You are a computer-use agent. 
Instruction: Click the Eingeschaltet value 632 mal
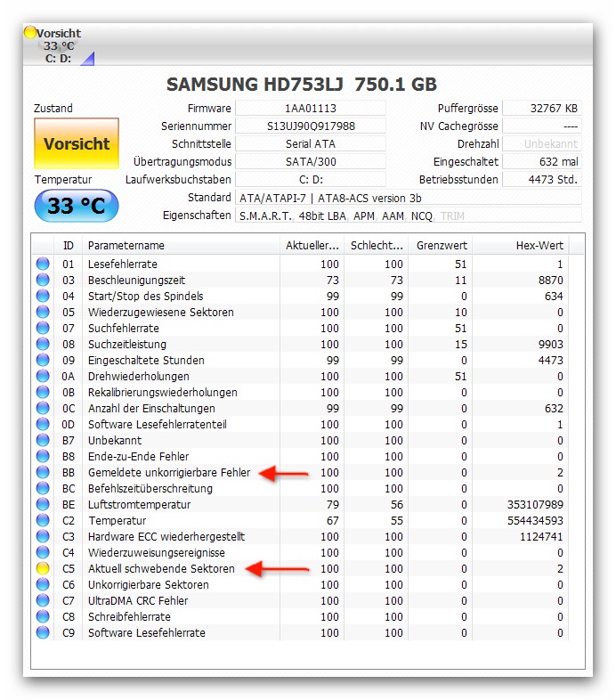pos(542,161)
